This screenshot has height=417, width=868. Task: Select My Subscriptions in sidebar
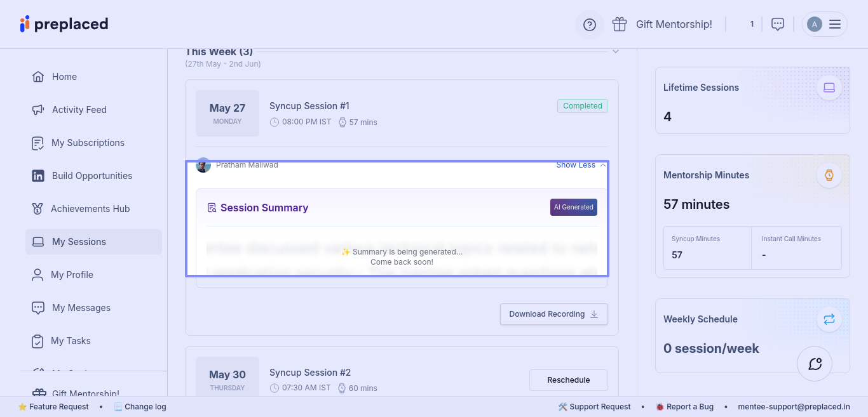(x=88, y=143)
